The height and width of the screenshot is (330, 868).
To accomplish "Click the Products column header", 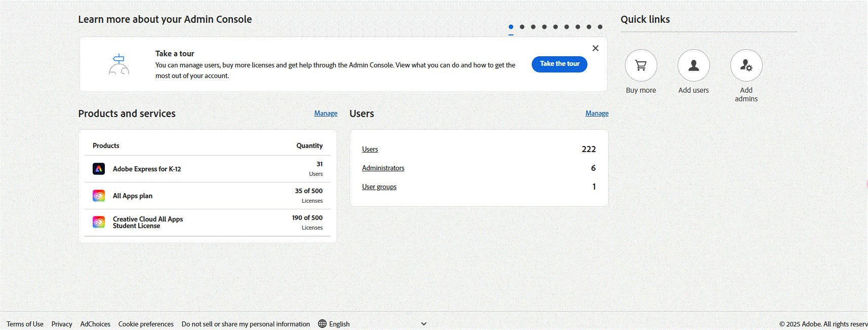I will click(x=106, y=145).
